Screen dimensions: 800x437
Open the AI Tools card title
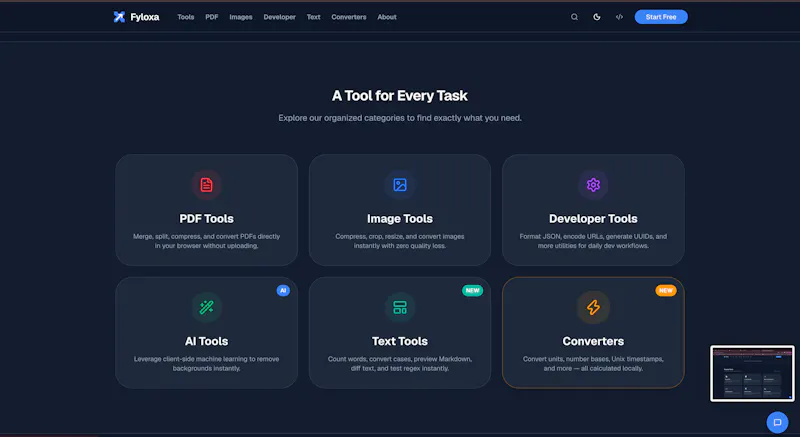(x=206, y=341)
